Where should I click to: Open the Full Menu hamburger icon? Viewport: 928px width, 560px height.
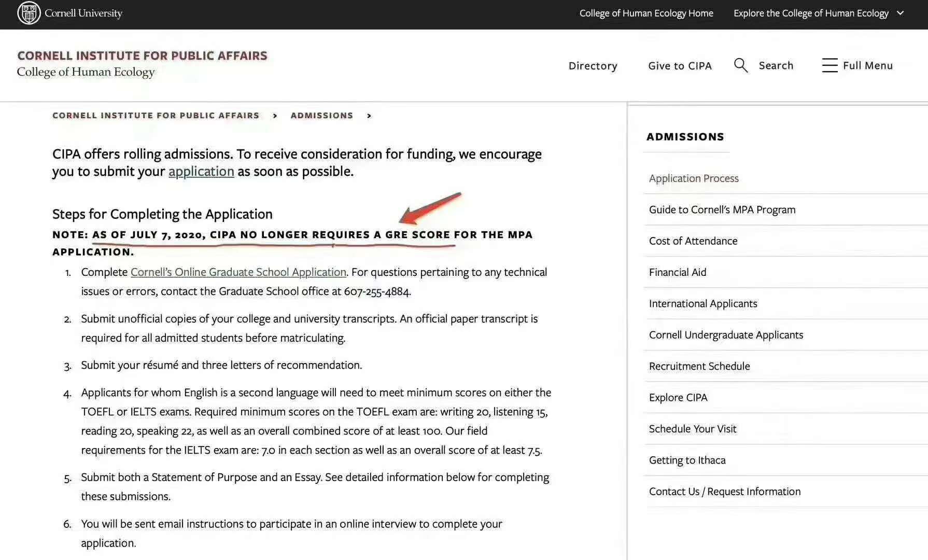pyautogui.click(x=829, y=65)
